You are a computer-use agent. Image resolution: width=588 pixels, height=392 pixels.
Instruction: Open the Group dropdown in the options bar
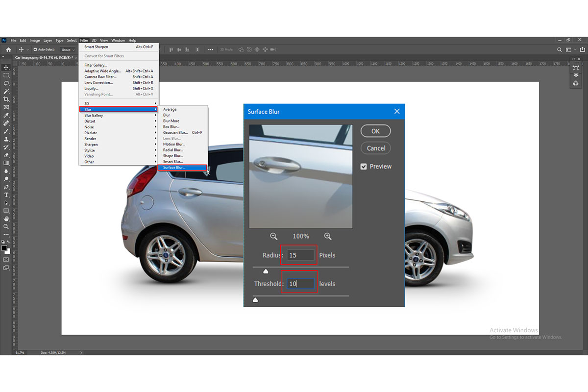(x=67, y=49)
